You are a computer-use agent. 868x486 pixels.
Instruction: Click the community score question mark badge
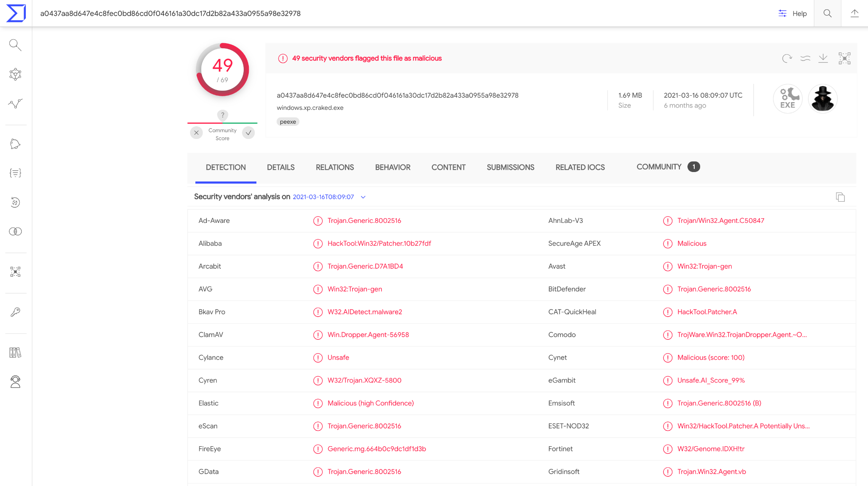point(223,115)
